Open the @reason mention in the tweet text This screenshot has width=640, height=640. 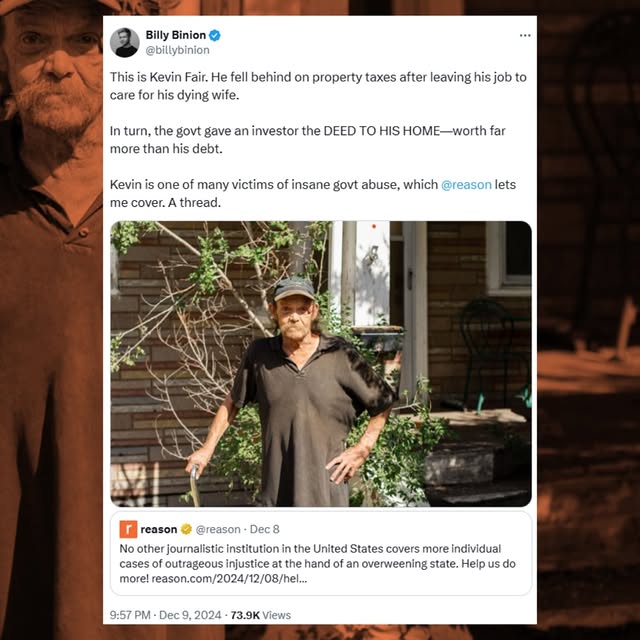pyautogui.click(x=465, y=184)
